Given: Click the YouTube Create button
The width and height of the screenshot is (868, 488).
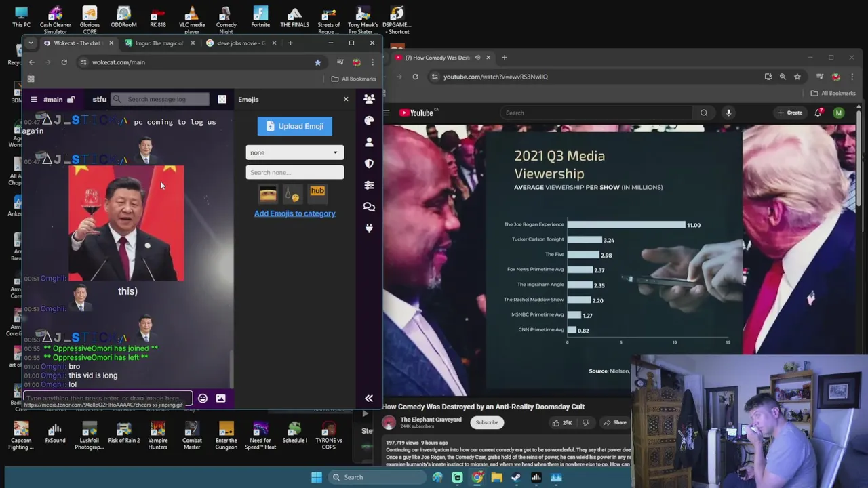Looking at the screenshot, I should click(791, 113).
